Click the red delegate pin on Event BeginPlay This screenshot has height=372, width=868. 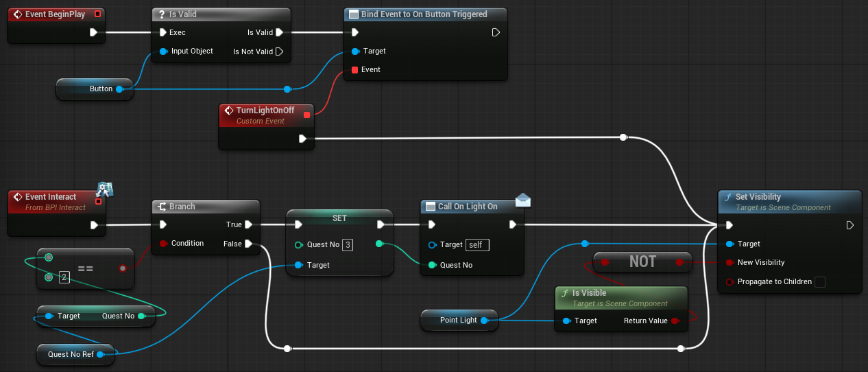[97, 14]
